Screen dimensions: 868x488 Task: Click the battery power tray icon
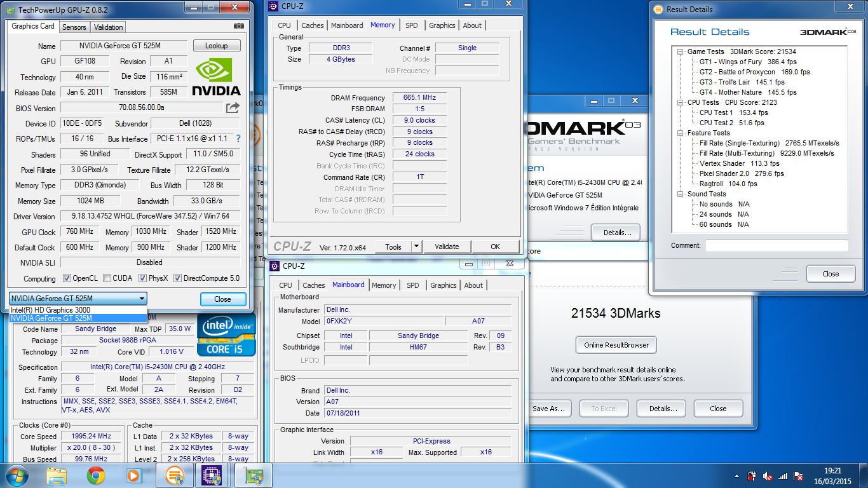(752, 475)
